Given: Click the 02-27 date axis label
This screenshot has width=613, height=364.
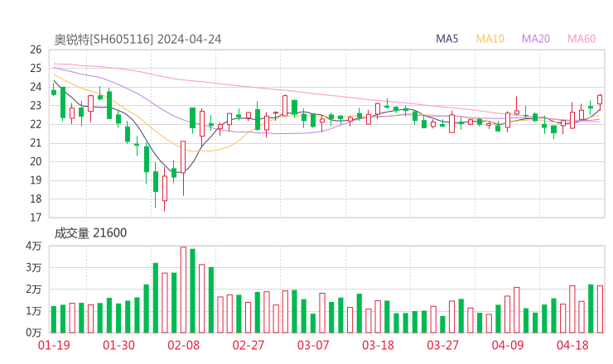Looking at the screenshot, I should point(249,345).
